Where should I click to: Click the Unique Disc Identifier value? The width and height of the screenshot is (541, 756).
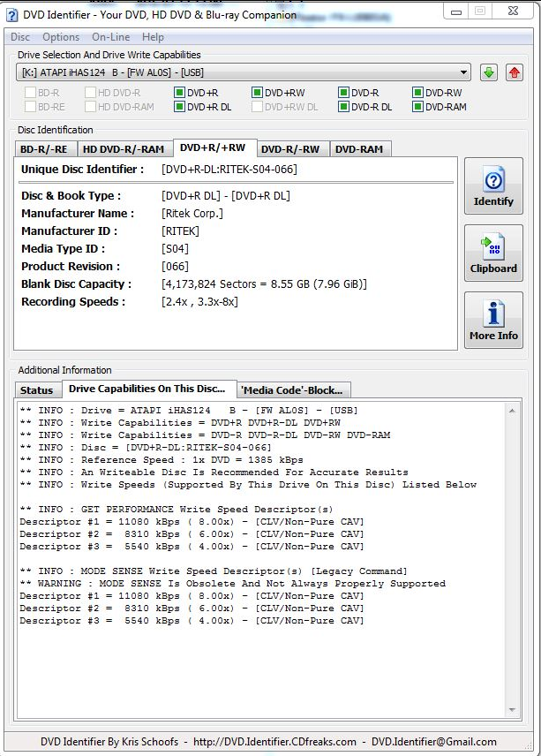(229, 170)
